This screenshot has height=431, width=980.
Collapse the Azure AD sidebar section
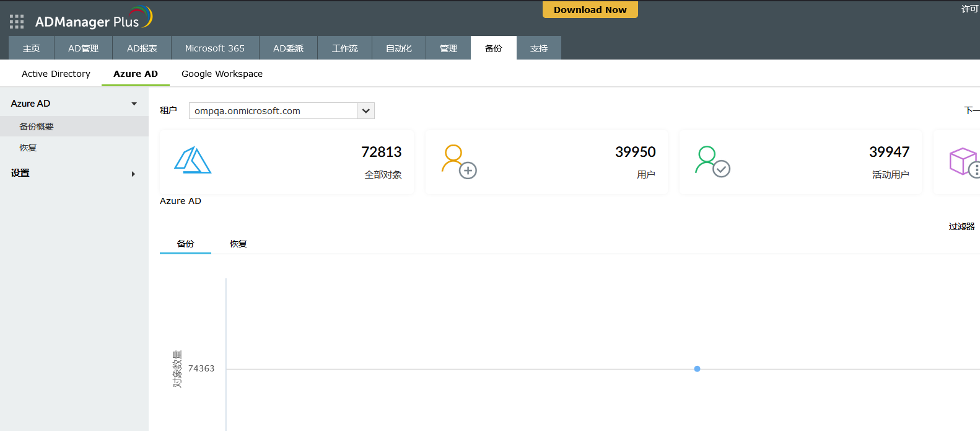134,104
